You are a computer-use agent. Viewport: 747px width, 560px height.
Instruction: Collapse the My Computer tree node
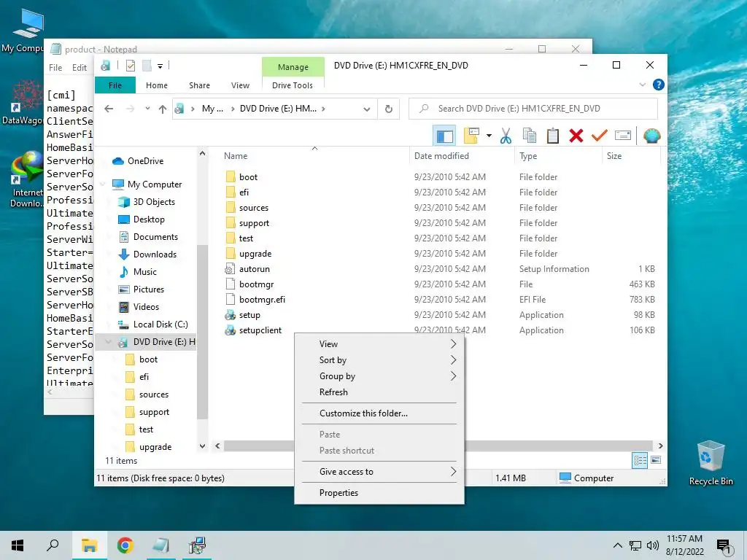click(x=102, y=184)
